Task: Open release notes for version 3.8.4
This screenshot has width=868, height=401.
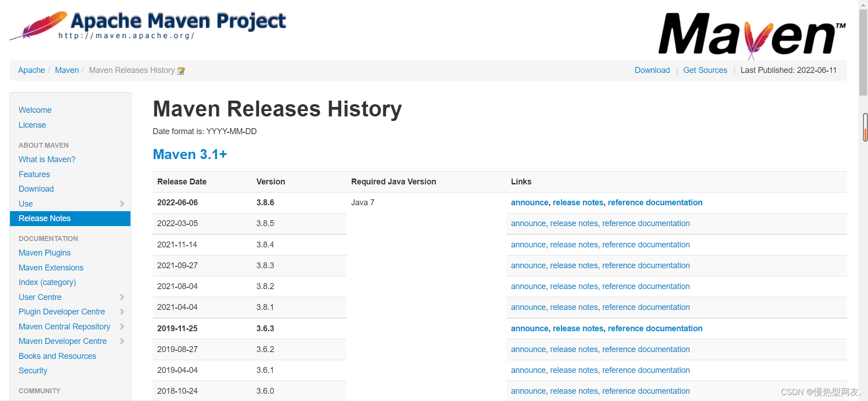Action: (x=574, y=245)
